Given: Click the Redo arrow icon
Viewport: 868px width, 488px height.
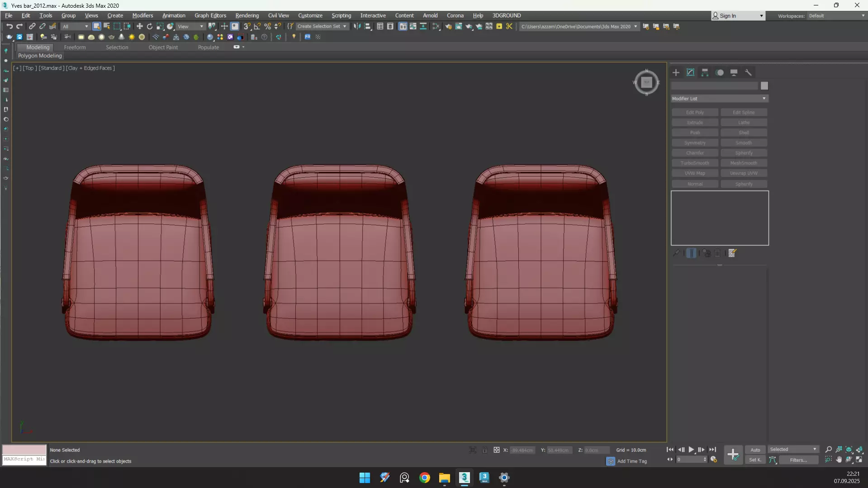Looking at the screenshot, I should 19,26.
